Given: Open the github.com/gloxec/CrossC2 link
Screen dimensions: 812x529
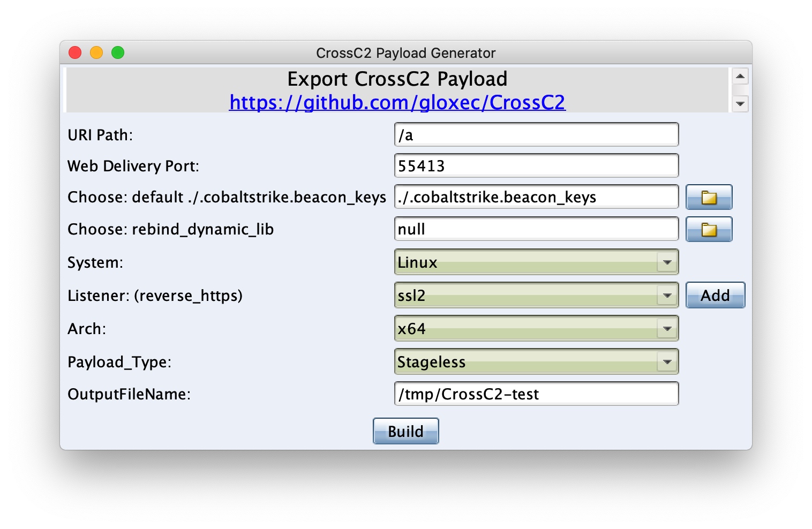Looking at the screenshot, I should 397,102.
